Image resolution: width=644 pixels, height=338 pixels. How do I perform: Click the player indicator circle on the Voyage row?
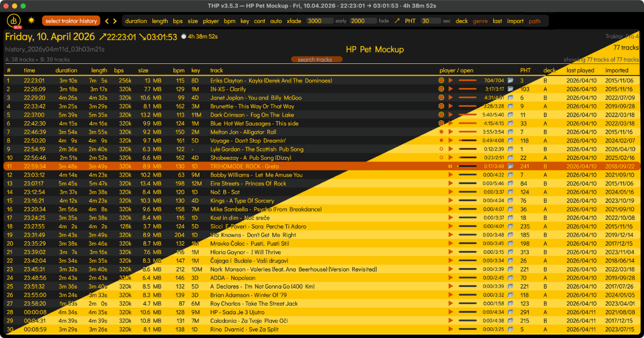click(x=441, y=142)
